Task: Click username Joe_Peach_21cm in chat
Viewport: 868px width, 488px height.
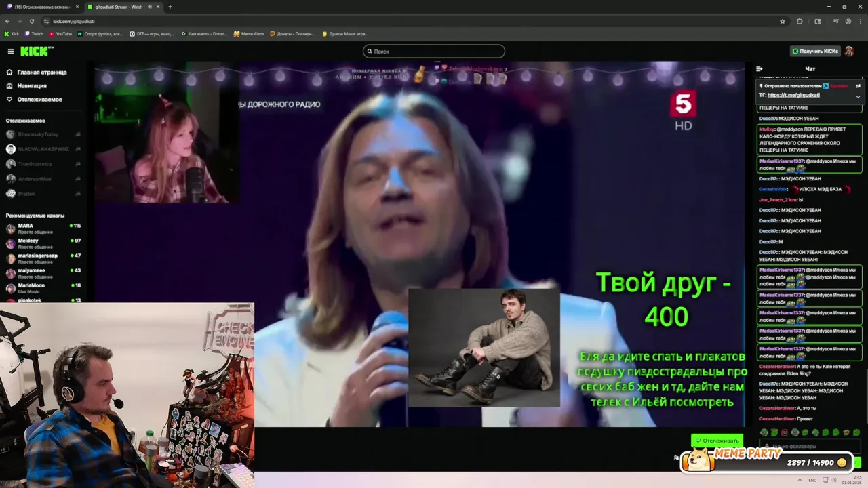Action: (778, 200)
